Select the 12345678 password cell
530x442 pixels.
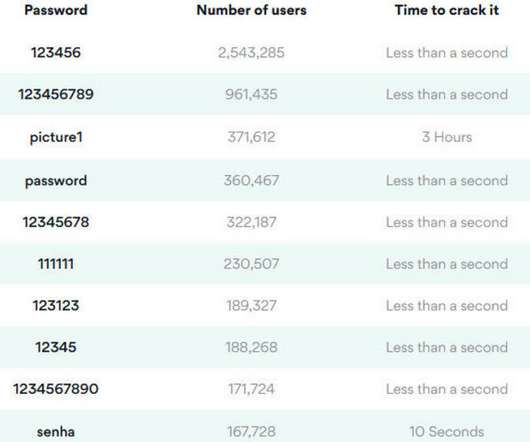click(56, 222)
